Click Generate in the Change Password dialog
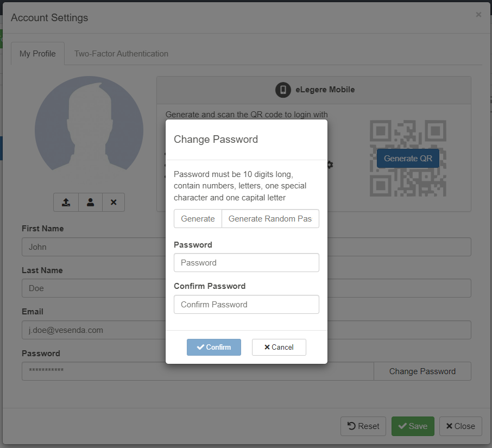Screen dimensions: 492x448 coord(198,218)
